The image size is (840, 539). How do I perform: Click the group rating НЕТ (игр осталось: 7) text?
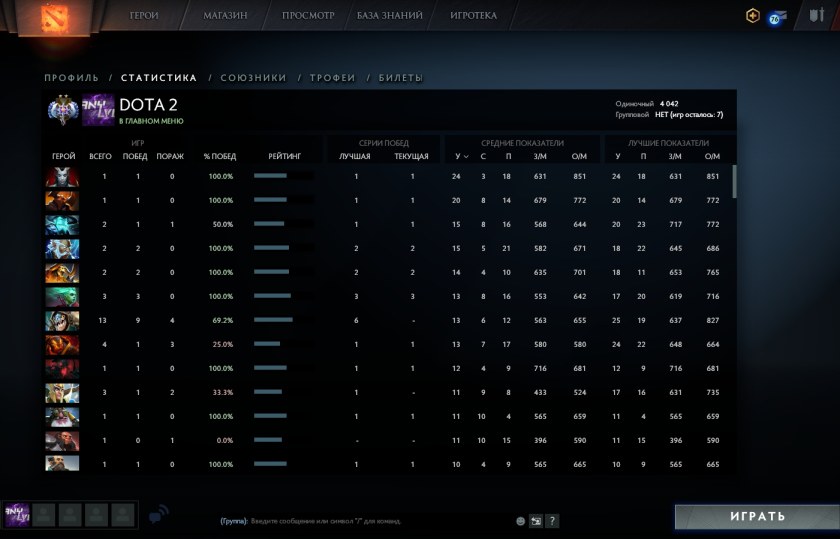[689, 115]
